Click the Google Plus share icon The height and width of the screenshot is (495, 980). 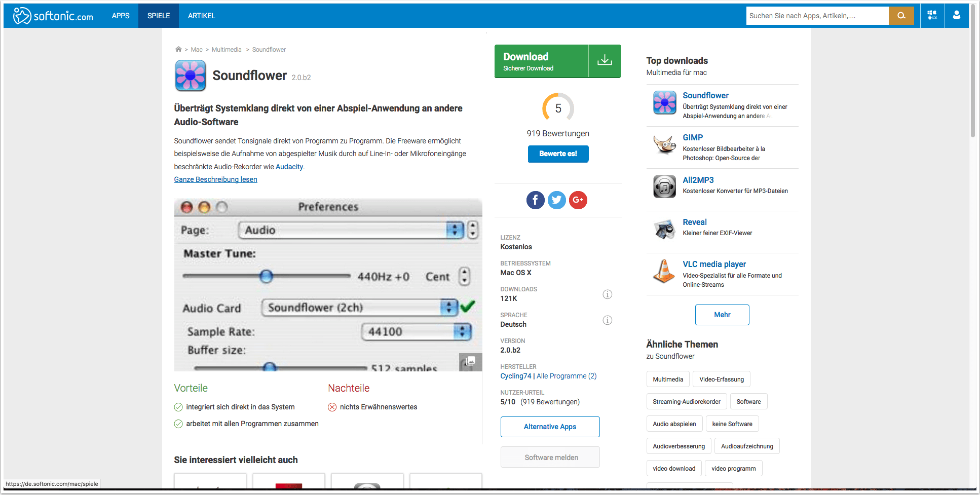click(x=578, y=200)
